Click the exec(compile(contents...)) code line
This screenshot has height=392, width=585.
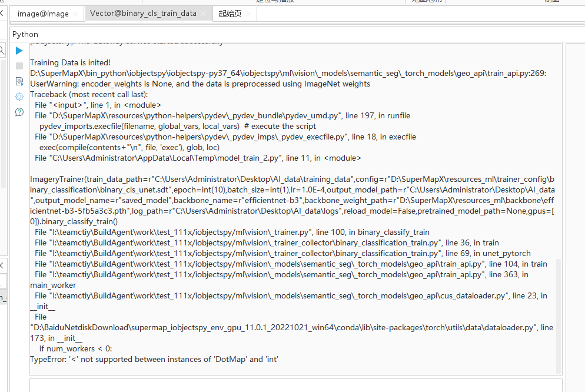(129, 147)
